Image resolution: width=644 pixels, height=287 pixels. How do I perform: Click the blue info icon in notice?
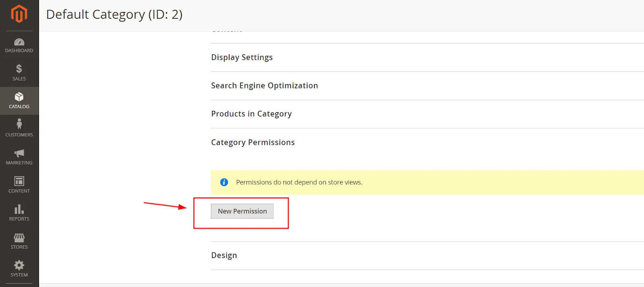[x=224, y=182]
